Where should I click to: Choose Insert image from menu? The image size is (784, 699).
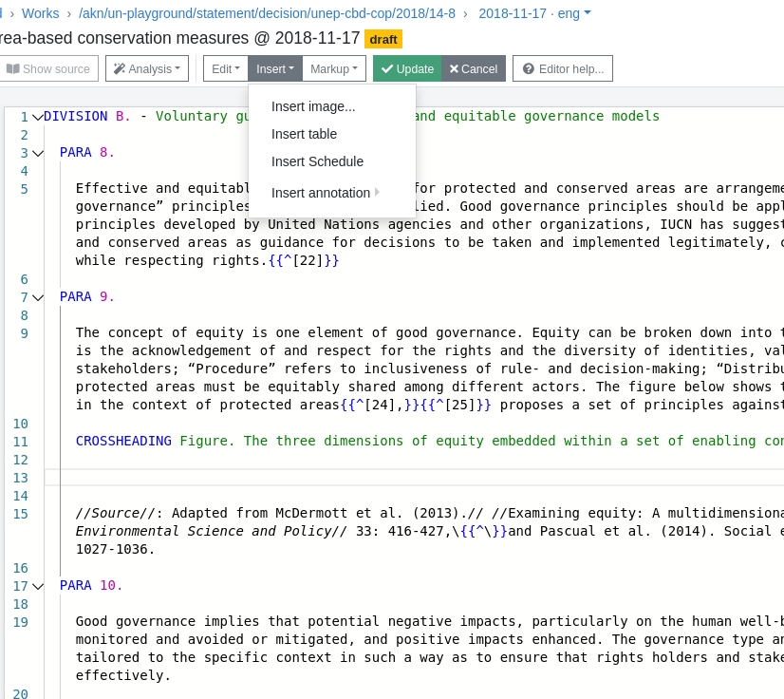click(313, 106)
